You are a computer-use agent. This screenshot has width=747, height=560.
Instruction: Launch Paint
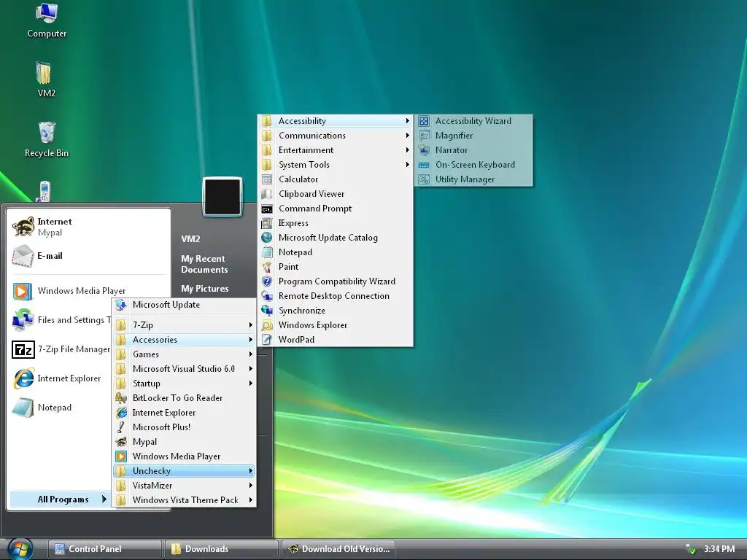pos(336,267)
